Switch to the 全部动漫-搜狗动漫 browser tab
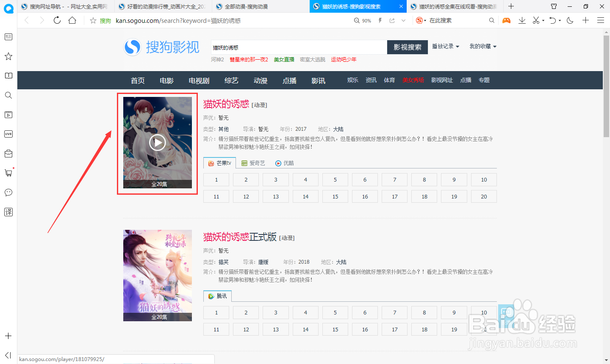This screenshot has height=364, width=610. tap(261, 6)
